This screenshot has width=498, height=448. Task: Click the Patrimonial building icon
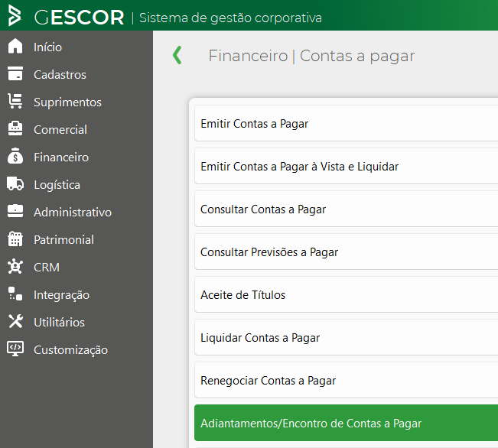[x=15, y=239]
